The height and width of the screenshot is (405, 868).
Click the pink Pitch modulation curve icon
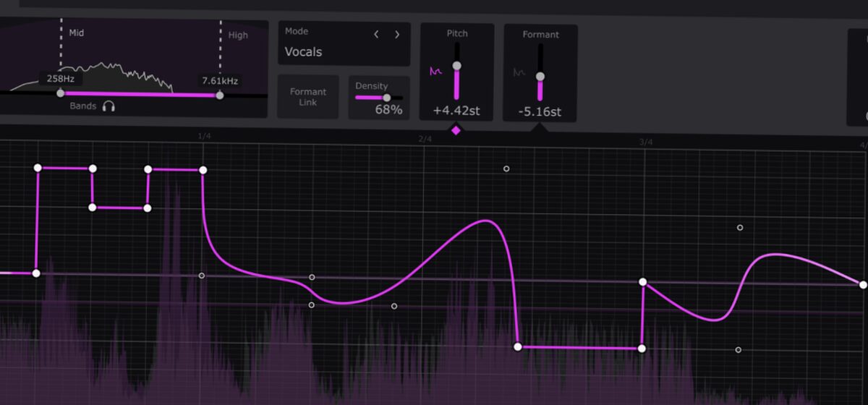436,72
